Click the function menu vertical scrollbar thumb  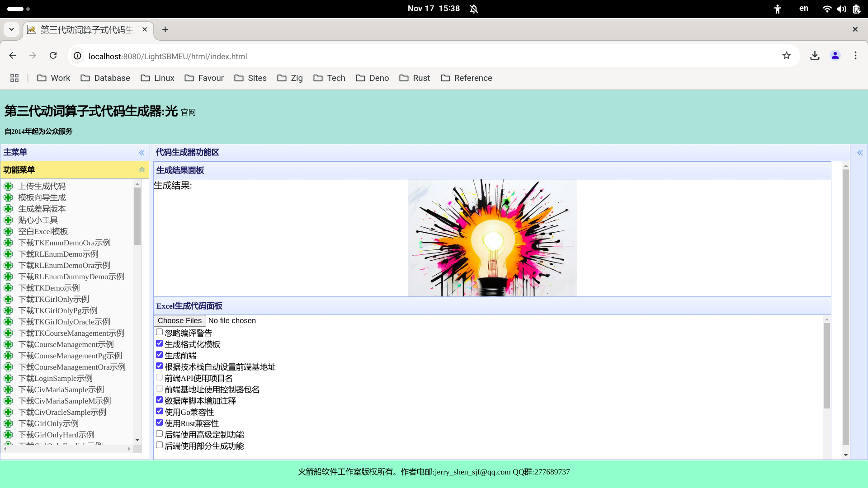point(137,216)
